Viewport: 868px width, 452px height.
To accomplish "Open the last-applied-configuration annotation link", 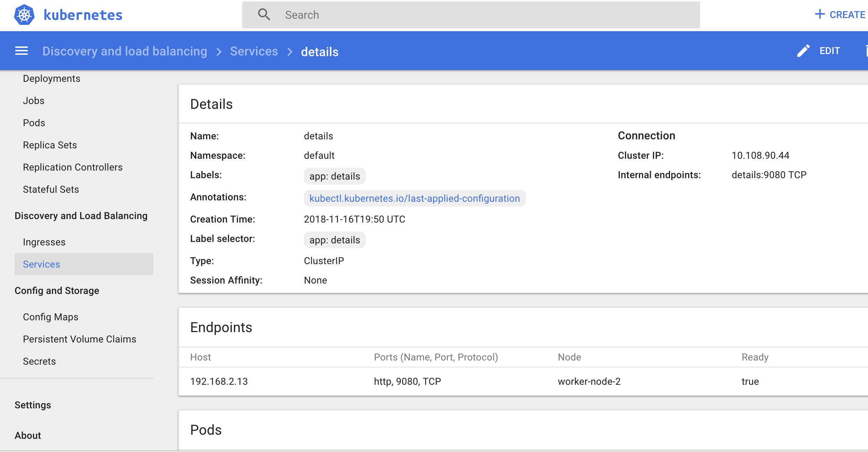I will click(415, 198).
